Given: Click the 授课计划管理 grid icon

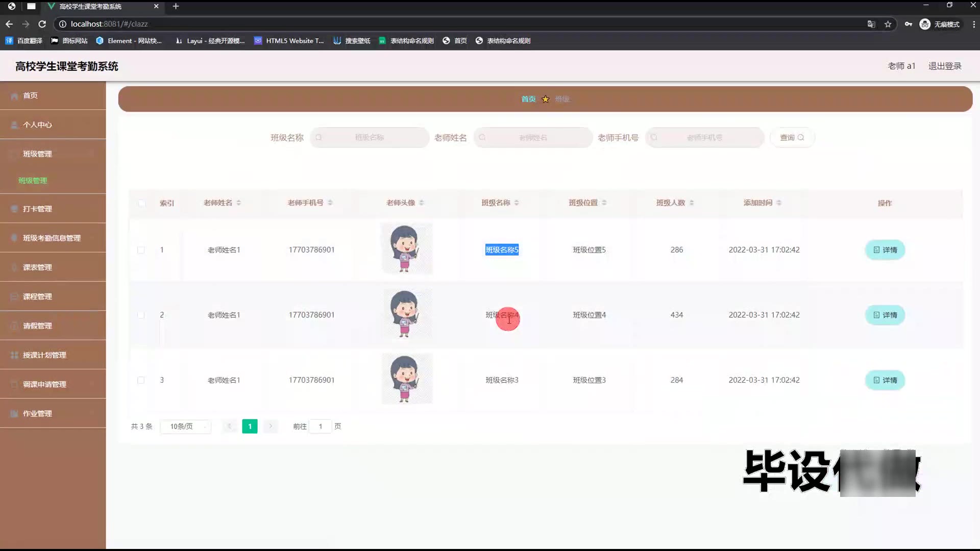Looking at the screenshot, I should tap(14, 355).
